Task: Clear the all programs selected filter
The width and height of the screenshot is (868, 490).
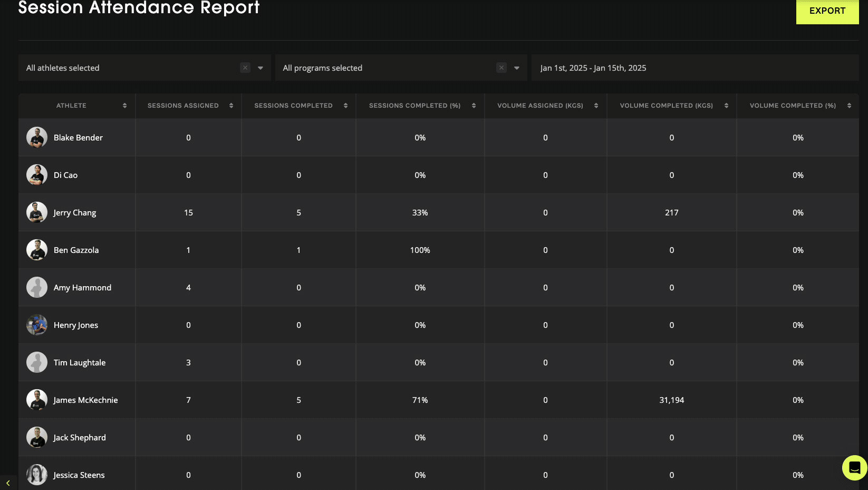Action: (501, 68)
